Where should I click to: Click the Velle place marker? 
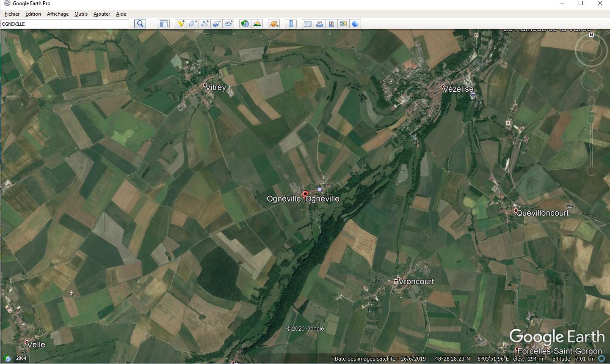coord(27,342)
